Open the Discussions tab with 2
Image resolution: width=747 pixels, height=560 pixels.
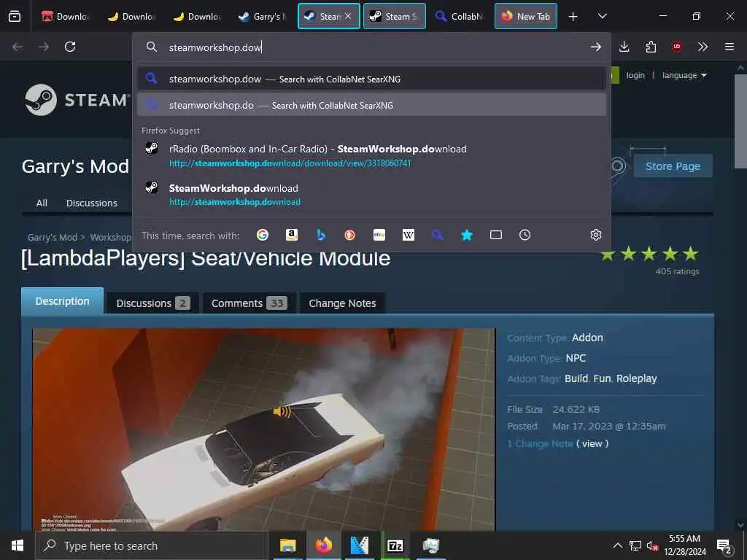[153, 303]
